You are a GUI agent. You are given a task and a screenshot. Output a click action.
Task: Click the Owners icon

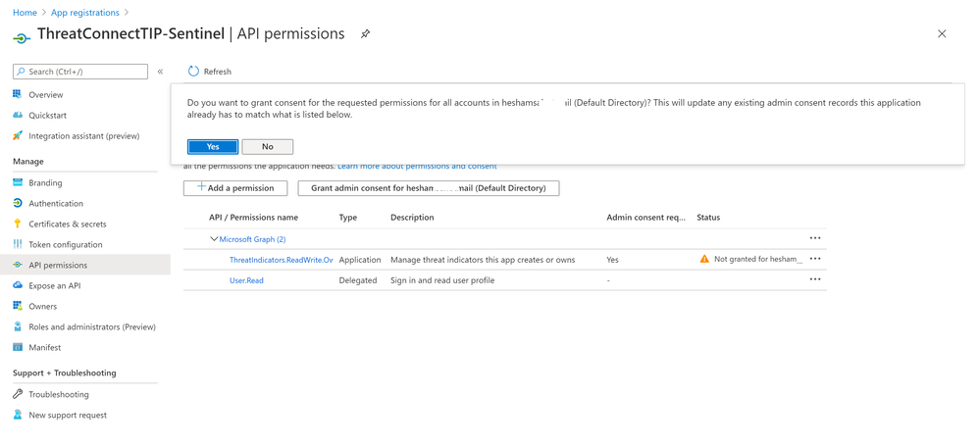[18, 306]
